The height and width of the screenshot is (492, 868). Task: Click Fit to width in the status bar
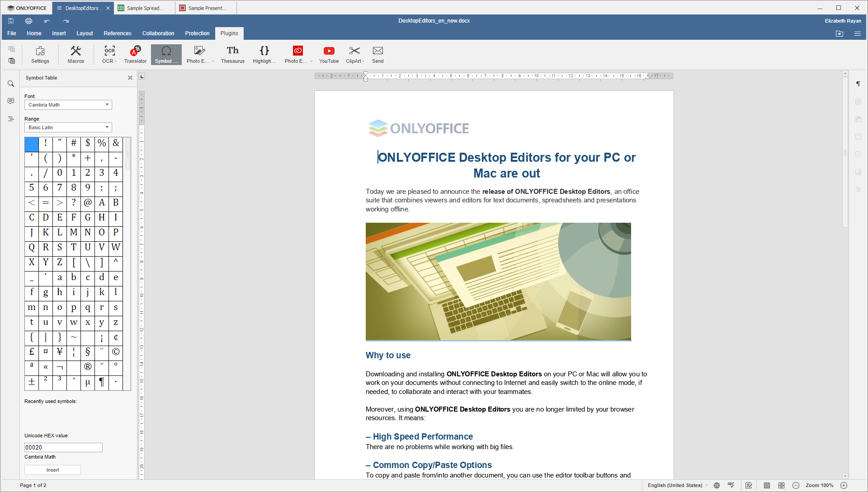(x=781, y=485)
